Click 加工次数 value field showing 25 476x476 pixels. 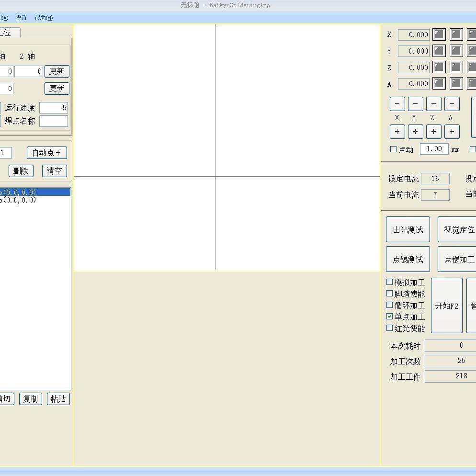pos(451,361)
